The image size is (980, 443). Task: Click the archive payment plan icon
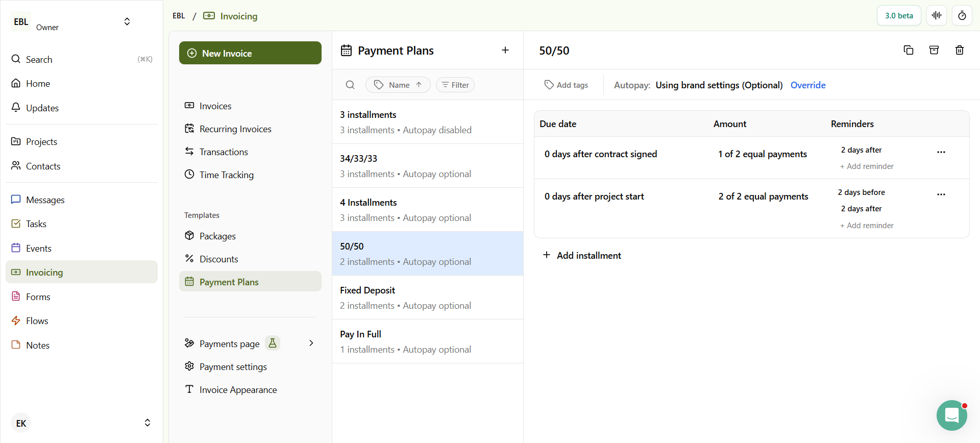pos(934,50)
